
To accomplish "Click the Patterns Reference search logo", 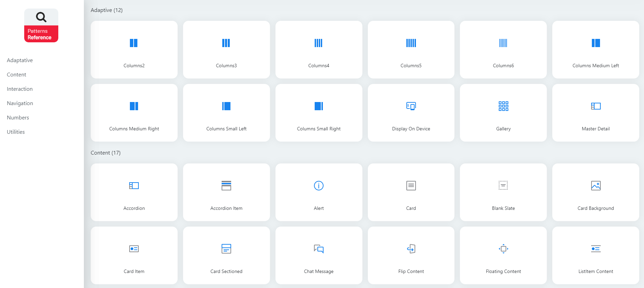I will pyautogui.click(x=41, y=26).
